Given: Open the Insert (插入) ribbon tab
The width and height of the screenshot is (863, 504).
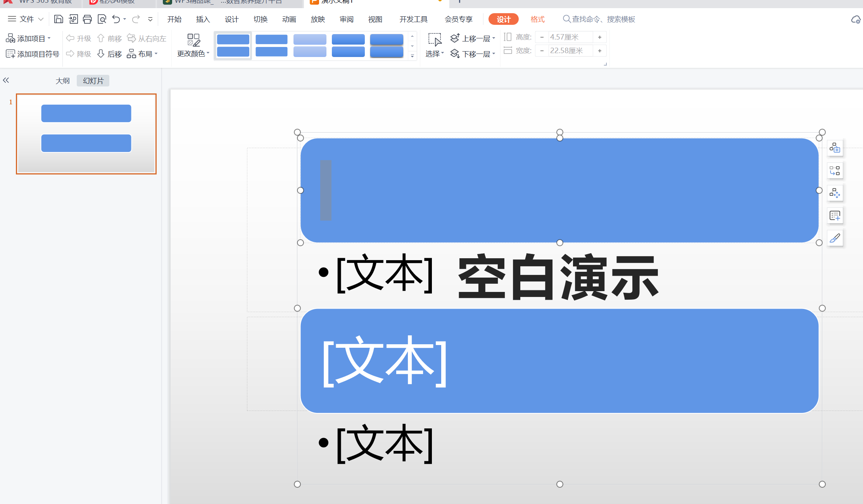Looking at the screenshot, I should 203,19.
